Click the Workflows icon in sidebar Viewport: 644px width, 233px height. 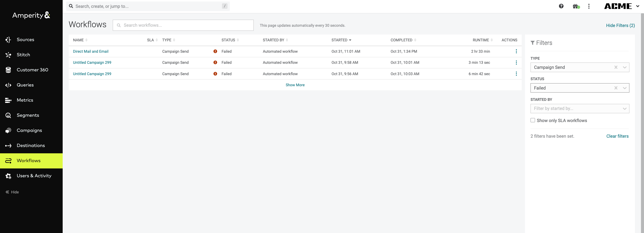click(x=8, y=161)
